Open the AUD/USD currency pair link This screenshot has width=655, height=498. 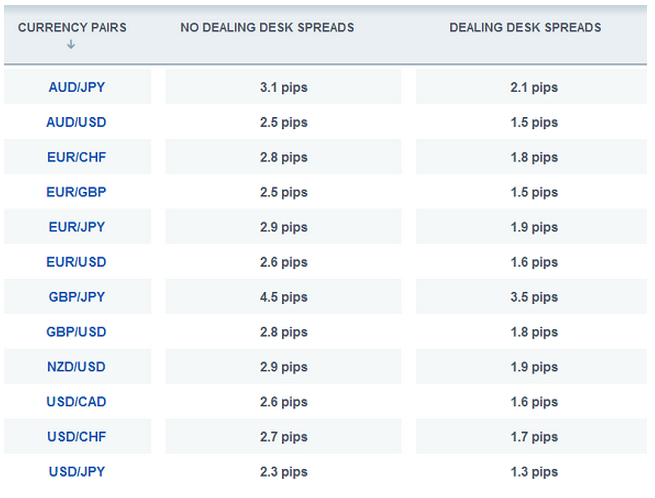pyautogui.click(x=77, y=122)
